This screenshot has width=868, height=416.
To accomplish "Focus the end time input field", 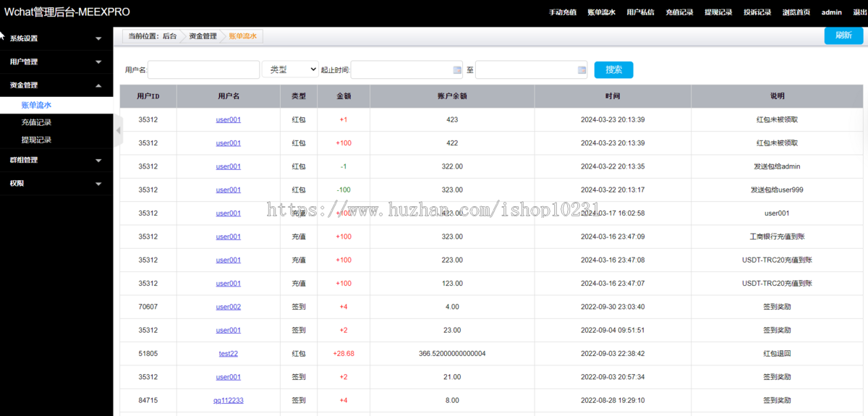I will 531,69.
